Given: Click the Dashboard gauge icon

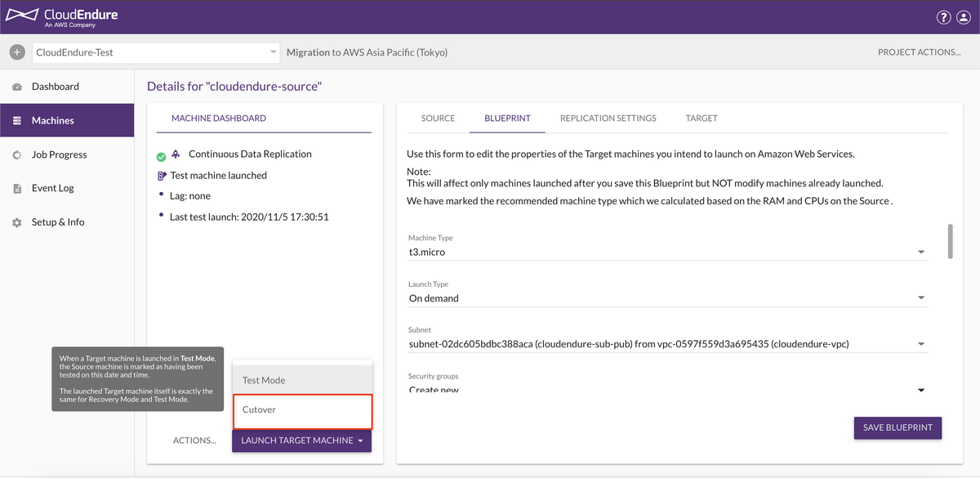Looking at the screenshot, I should point(17,87).
